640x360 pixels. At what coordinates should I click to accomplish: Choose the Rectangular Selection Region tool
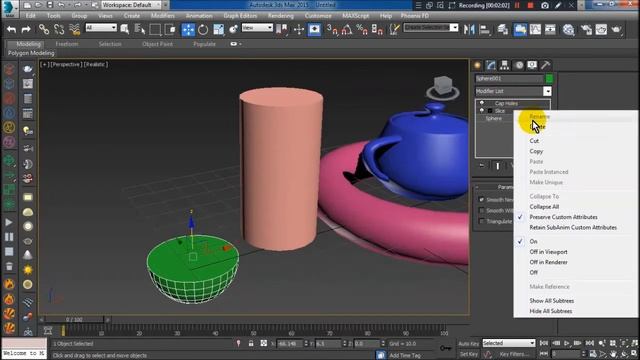pos(155,29)
